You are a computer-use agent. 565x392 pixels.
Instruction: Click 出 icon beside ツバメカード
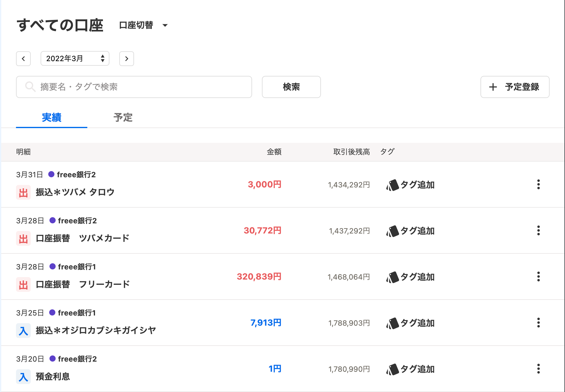23,238
